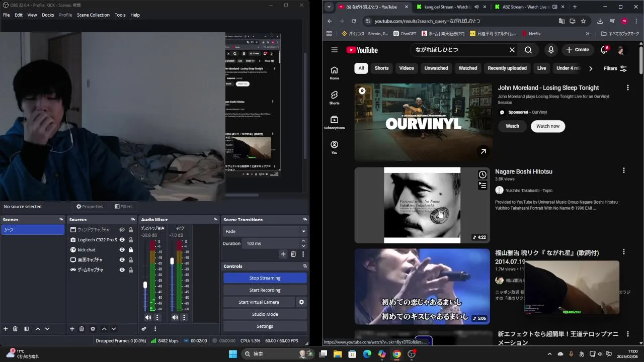The image size is (644, 362).
Task: Remove the transition with the trash icon
Action: coord(293,254)
